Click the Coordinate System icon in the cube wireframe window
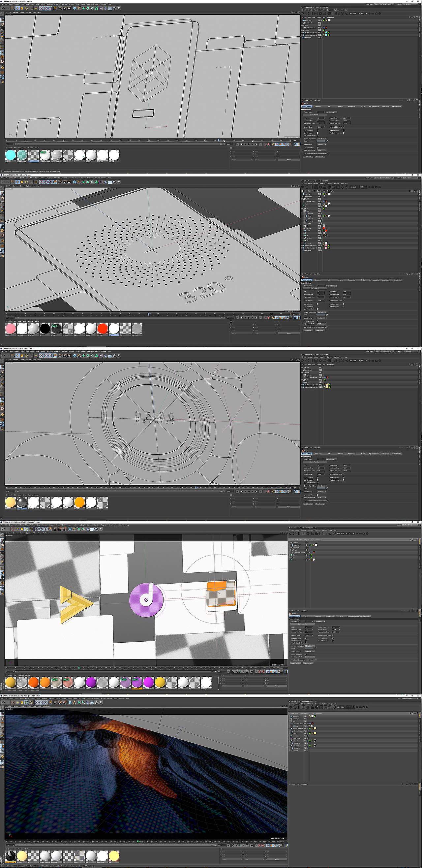The height and width of the screenshot is (868, 422). point(55,8)
